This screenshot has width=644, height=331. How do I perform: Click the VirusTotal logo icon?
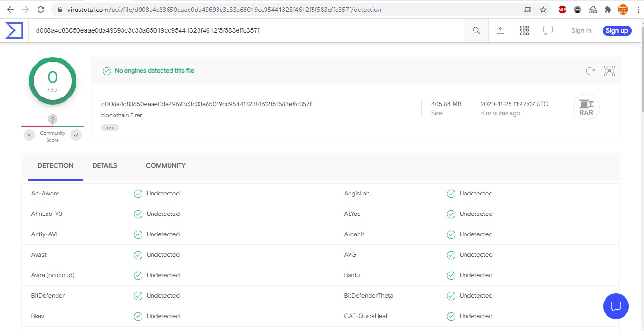click(14, 30)
